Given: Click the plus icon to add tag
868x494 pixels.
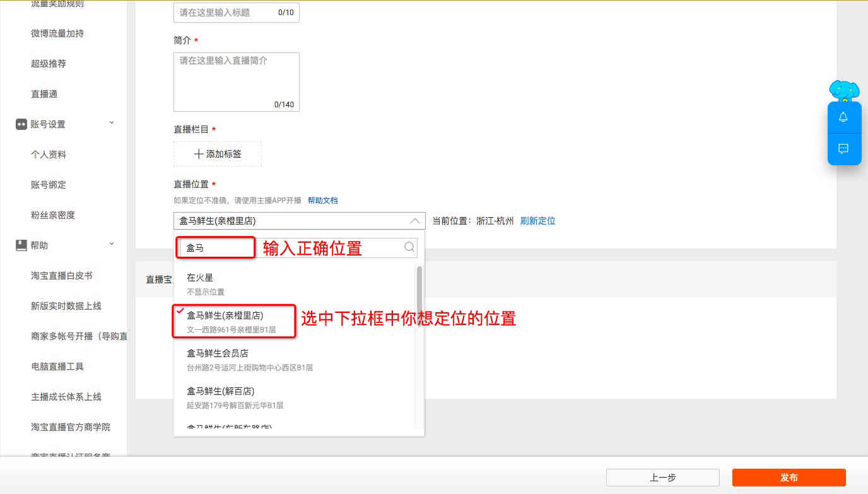Looking at the screenshot, I should tap(199, 154).
